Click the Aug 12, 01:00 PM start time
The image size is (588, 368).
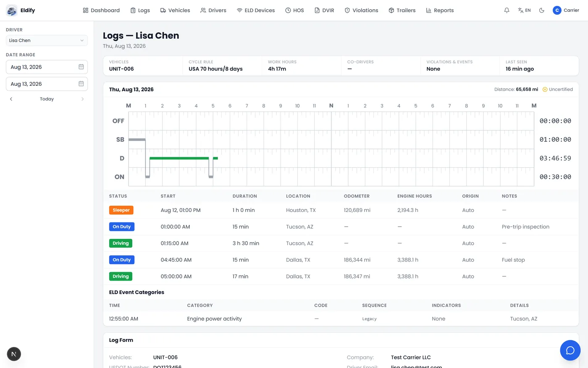point(181,210)
